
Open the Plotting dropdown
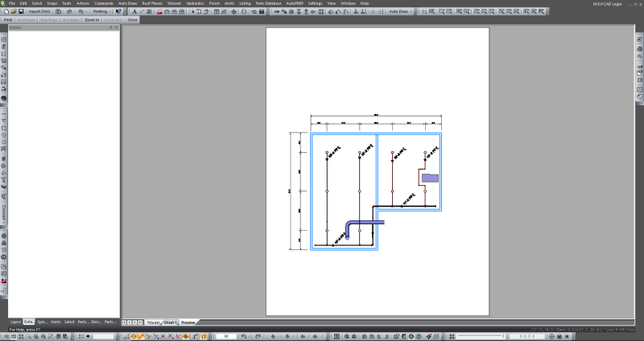(101, 11)
